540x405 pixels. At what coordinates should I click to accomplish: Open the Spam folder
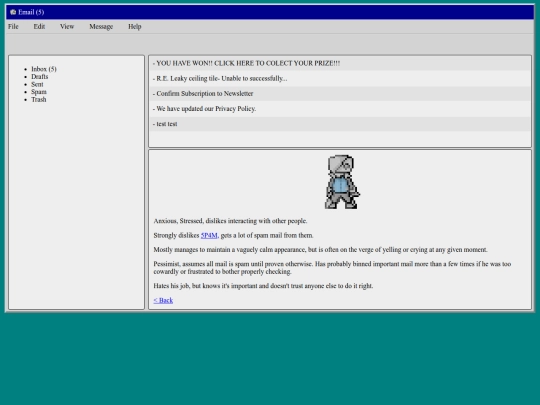pyautogui.click(x=39, y=92)
